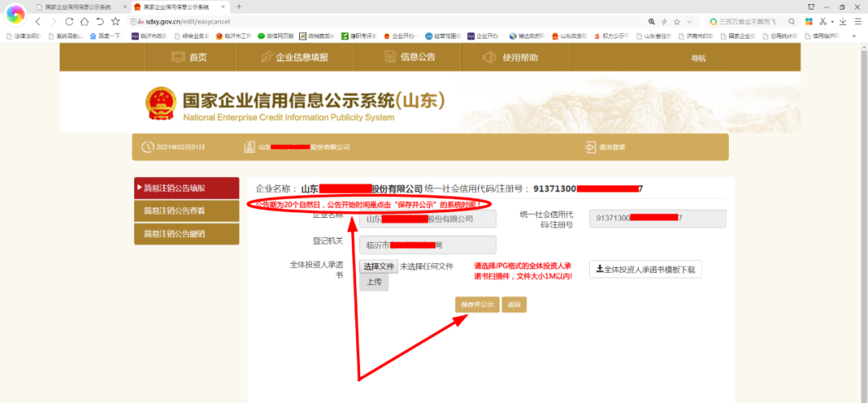Open the 法律法规 bookmark
The height and width of the screenshot is (403, 868).
tap(23, 36)
